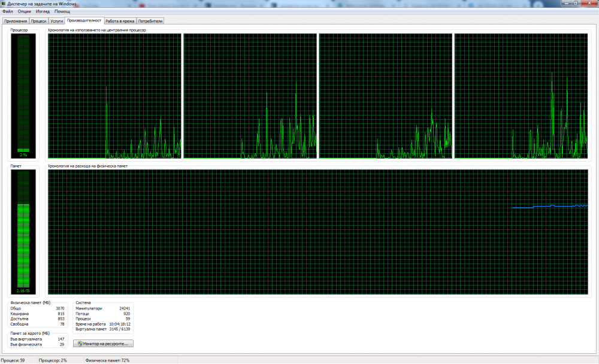Select the Потоци 920 row
The image size is (599, 364).
tap(103, 314)
